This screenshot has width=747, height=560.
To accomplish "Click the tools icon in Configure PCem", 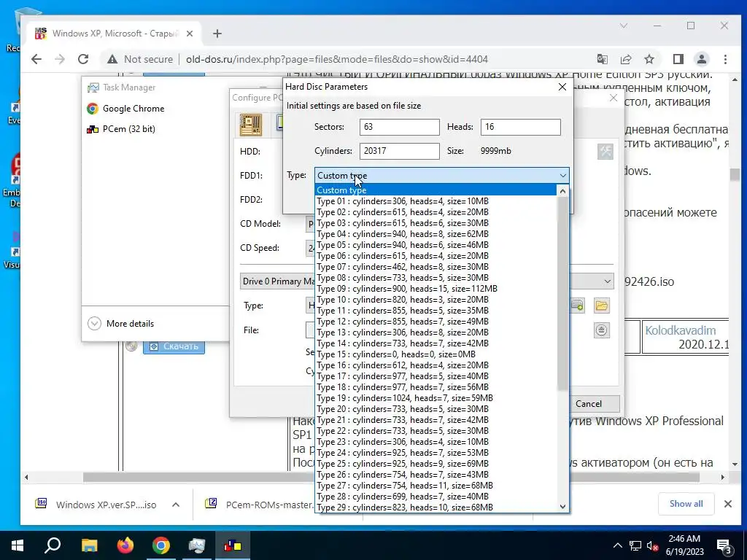I will point(605,152).
